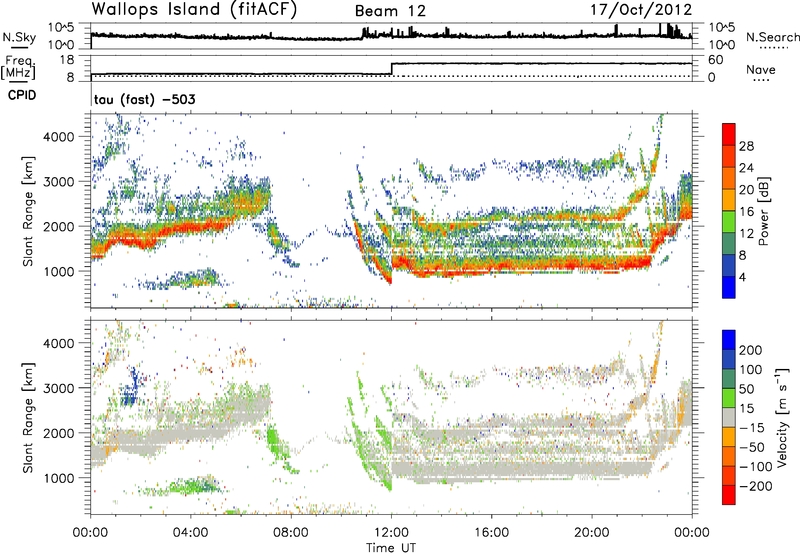Click the velocity panel 'Slant Range [km]' label
The image size is (800, 554).
click(x=29, y=417)
